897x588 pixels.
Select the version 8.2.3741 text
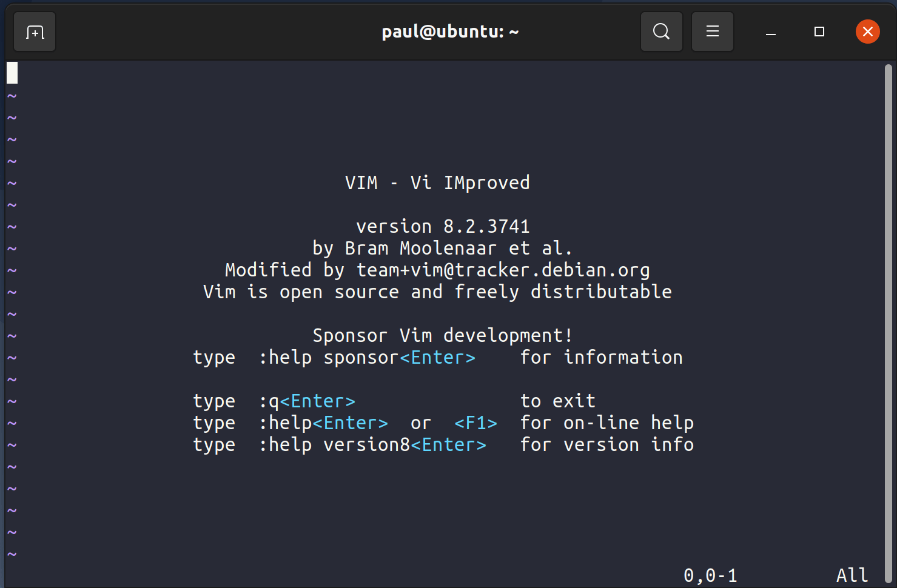[x=442, y=226]
